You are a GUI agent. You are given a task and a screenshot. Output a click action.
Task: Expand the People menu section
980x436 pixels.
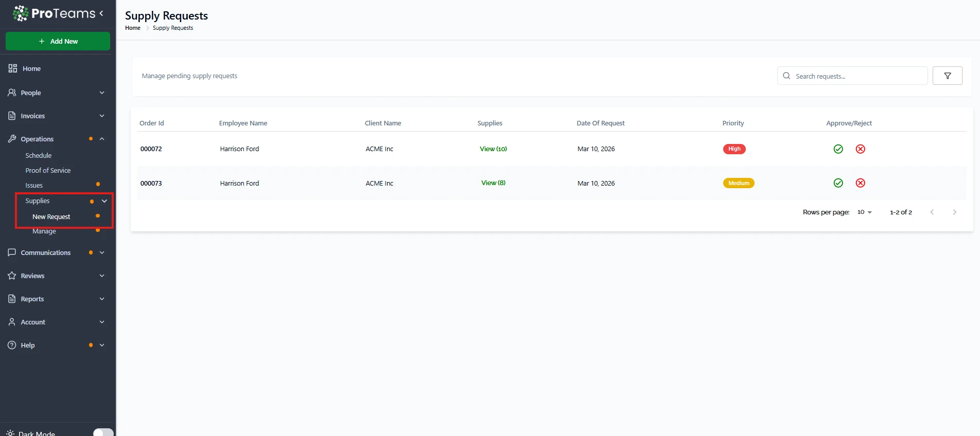pos(101,93)
